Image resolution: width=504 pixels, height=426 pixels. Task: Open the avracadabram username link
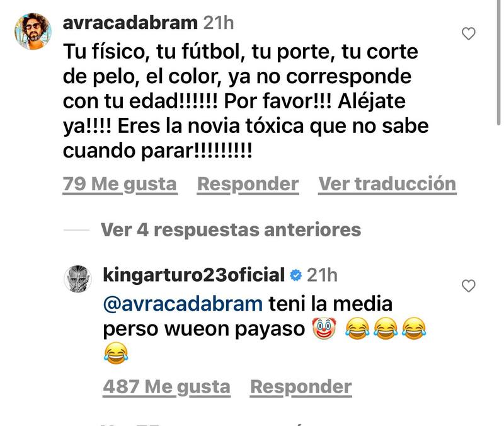pyautogui.click(x=130, y=23)
